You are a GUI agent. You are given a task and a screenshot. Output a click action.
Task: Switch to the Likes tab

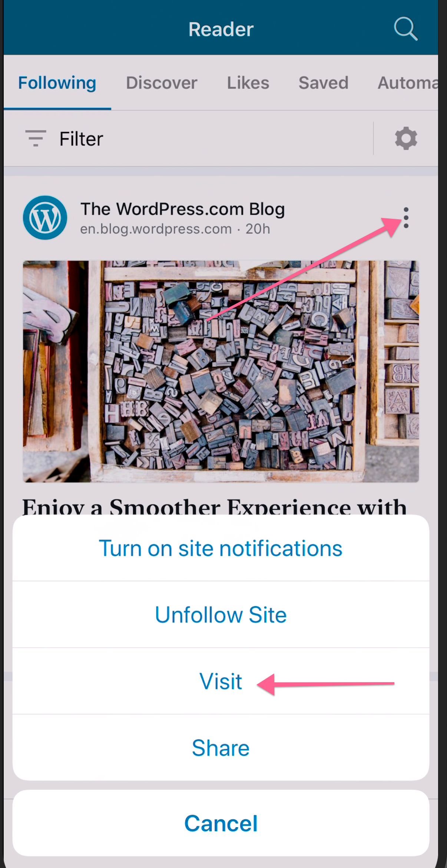[248, 83]
